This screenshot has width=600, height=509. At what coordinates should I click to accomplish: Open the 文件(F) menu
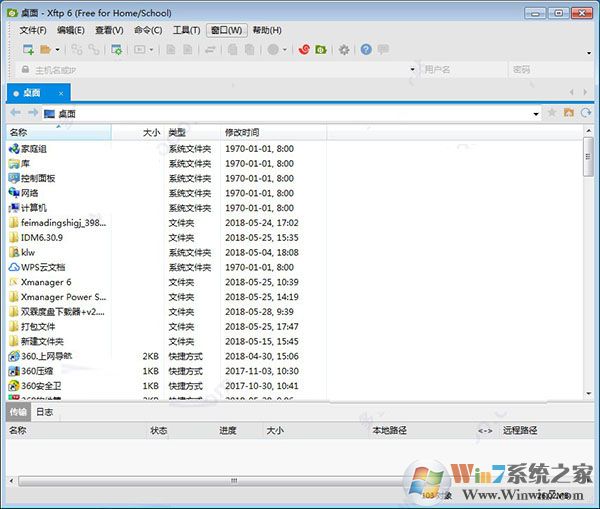(x=33, y=30)
